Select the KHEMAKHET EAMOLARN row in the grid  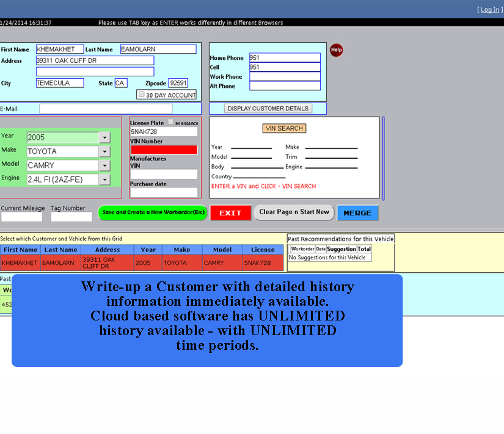[122, 262]
